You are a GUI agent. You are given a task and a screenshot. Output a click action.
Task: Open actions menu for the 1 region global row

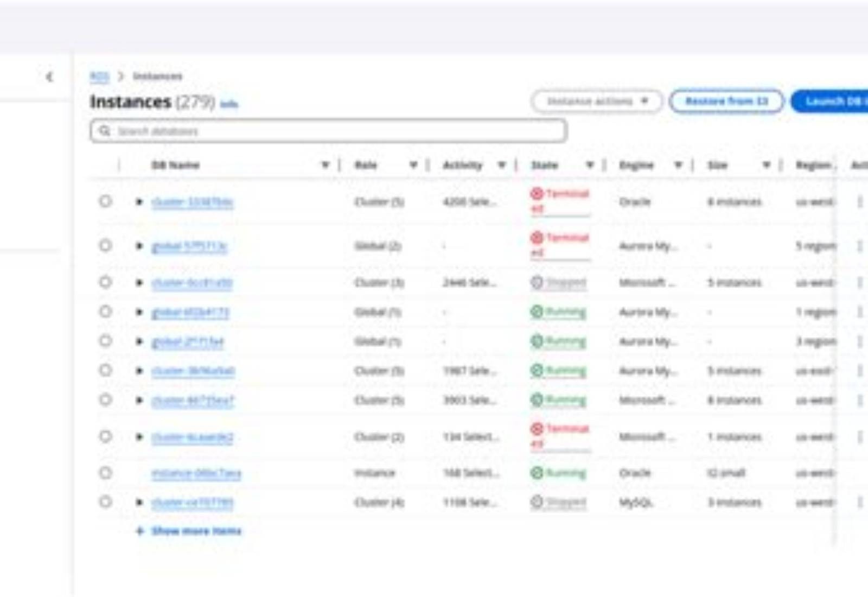860,312
